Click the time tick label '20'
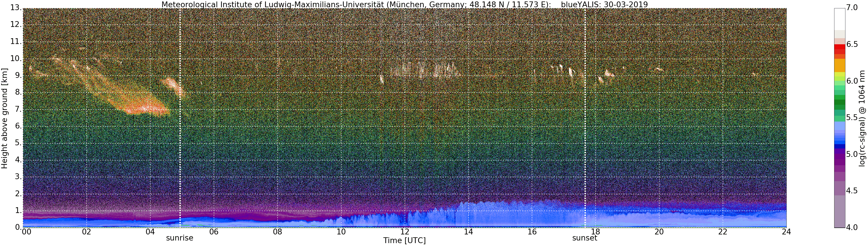868x246 pixels. coord(659,232)
